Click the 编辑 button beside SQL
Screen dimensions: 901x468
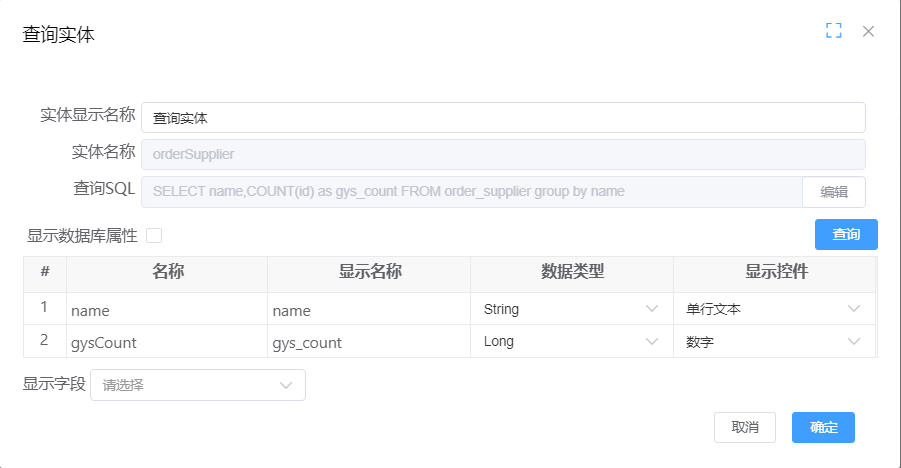(x=834, y=192)
